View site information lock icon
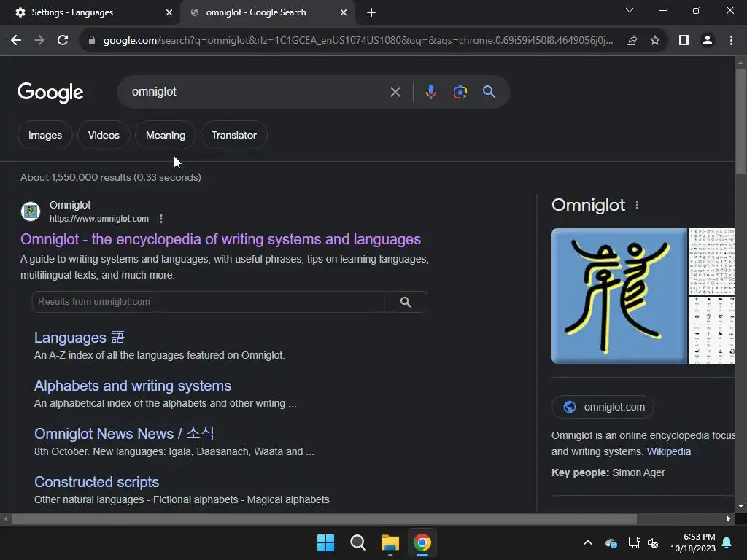Image resolution: width=747 pixels, height=560 pixels. click(x=92, y=41)
